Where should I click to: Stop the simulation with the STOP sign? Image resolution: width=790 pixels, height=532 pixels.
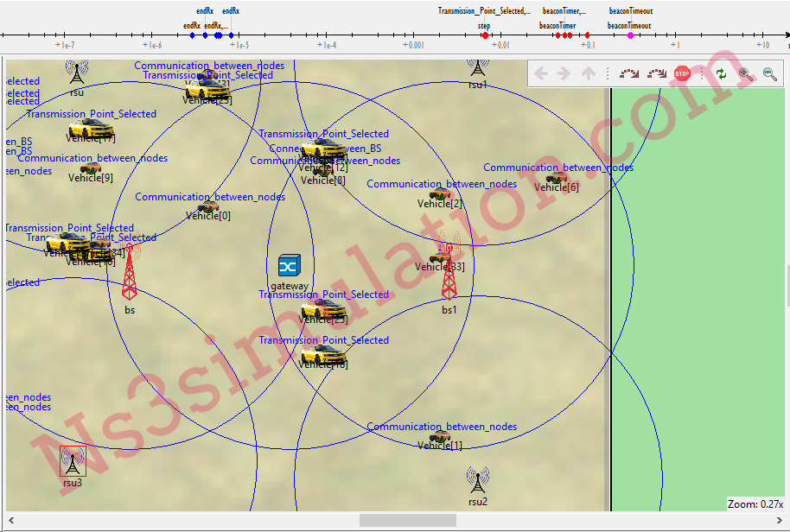click(x=682, y=73)
